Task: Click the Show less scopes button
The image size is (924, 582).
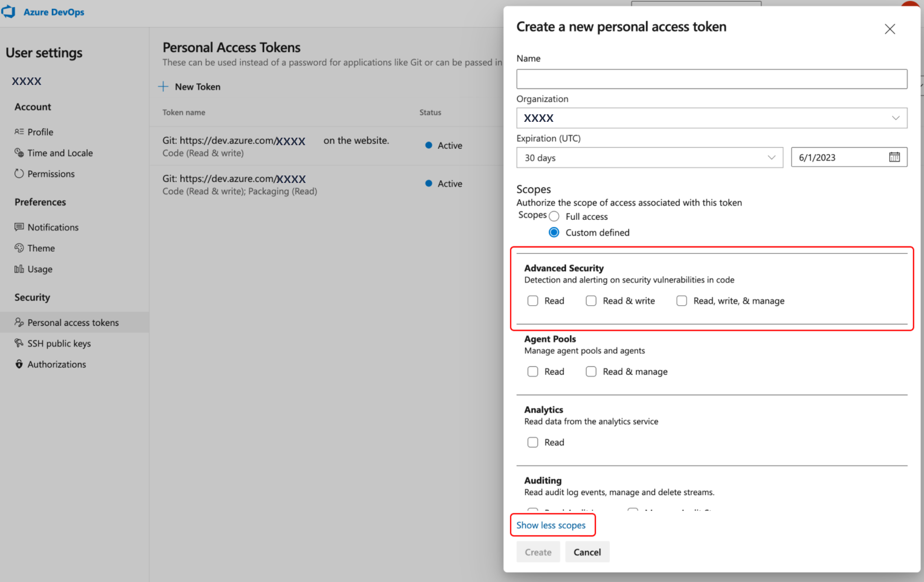Action: (x=550, y=525)
